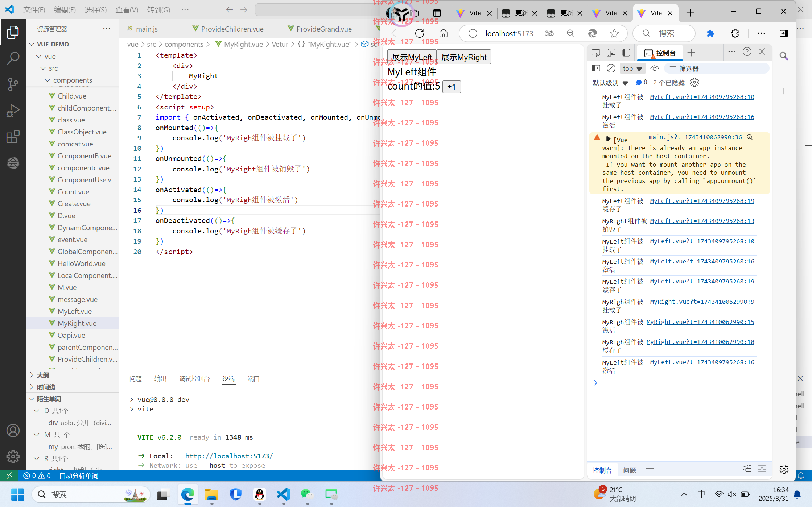Go to the browser home page
Image resolution: width=812 pixels, height=507 pixels.
coord(443,33)
